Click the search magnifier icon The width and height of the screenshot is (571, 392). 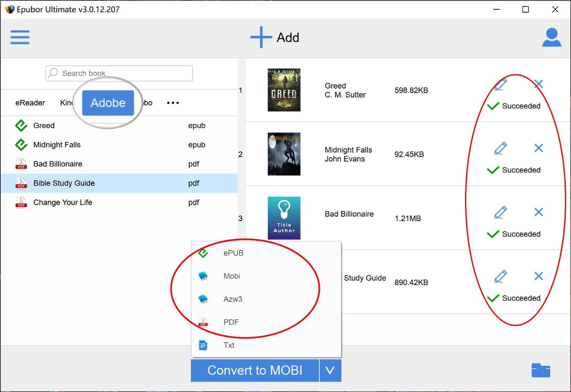tap(53, 73)
